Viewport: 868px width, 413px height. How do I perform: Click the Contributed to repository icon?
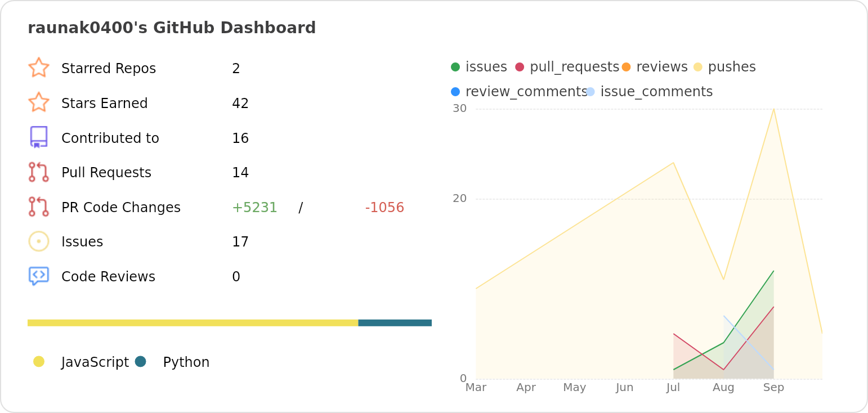point(39,137)
